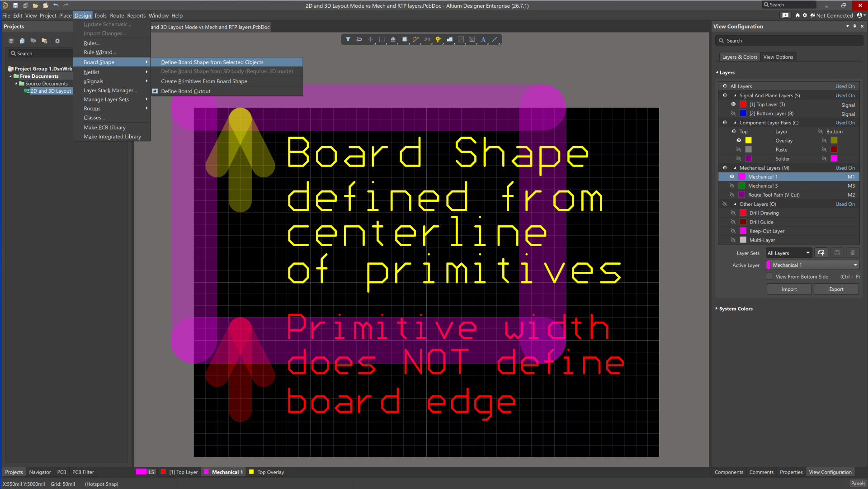The width and height of the screenshot is (868, 489).
Task: Open the Properties panel tab
Action: point(791,472)
